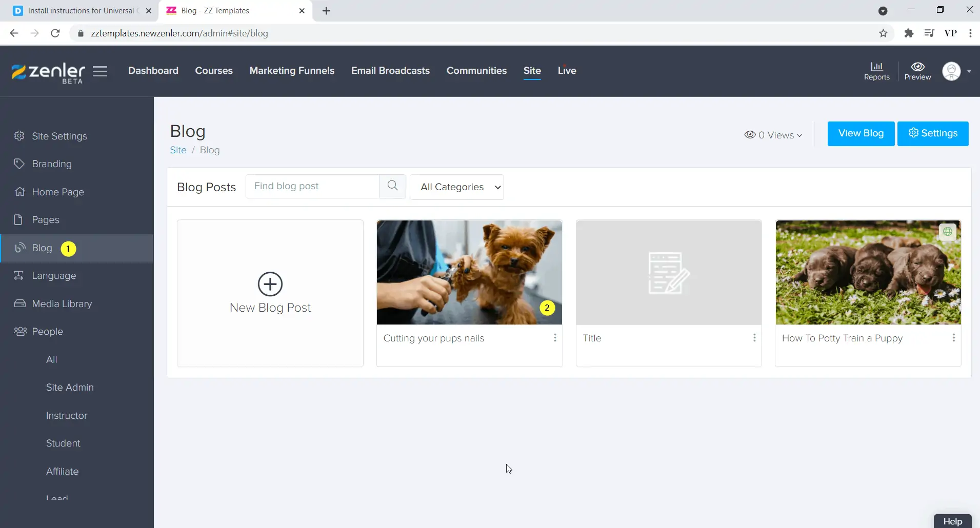Viewport: 980px width, 528px height.
Task: Select the Pages icon in sidebar
Action: click(18, 219)
